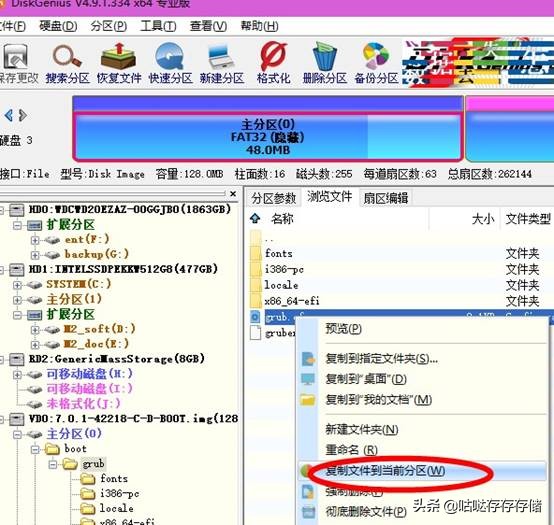Choose 彻底删除文件(P) menu entry
The height and width of the screenshot is (525, 554).
tap(366, 511)
